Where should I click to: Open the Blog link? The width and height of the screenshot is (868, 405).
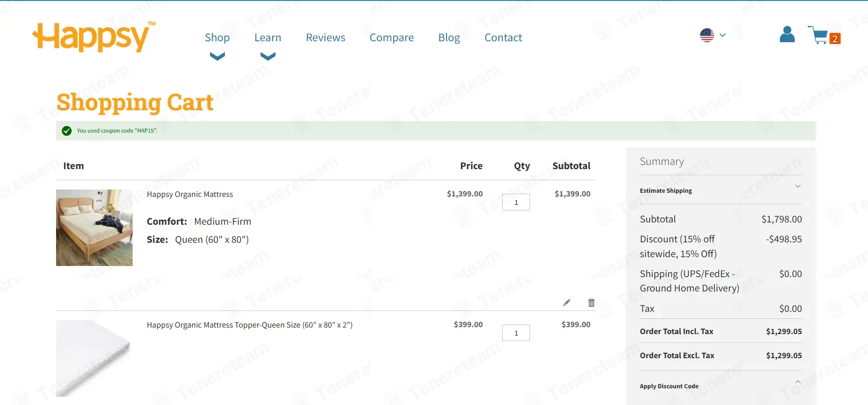pyautogui.click(x=449, y=38)
